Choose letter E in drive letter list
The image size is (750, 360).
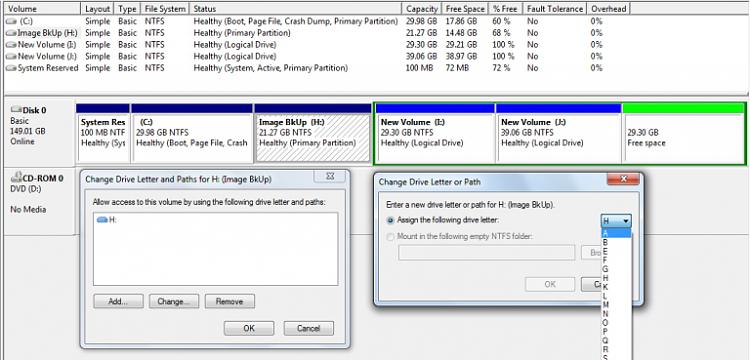pyautogui.click(x=616, y=251)
